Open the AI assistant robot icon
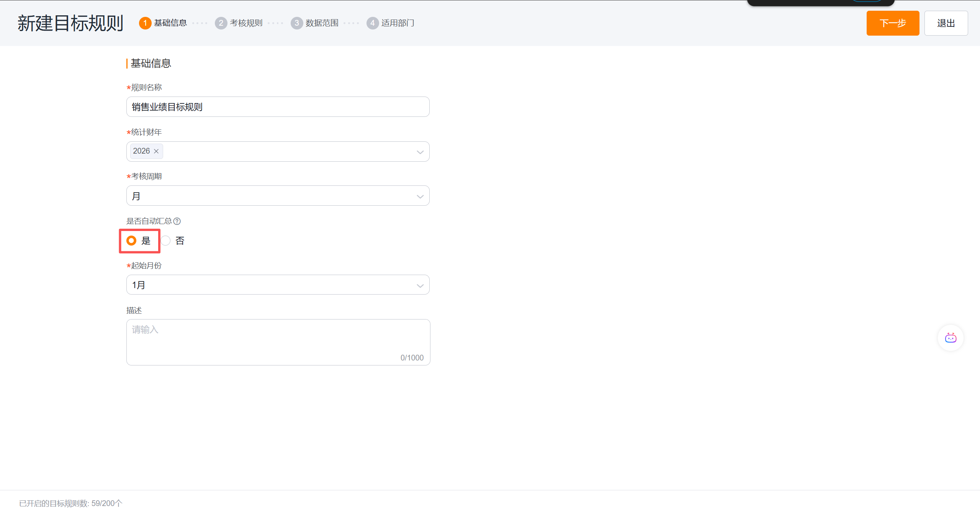 [950, 338]
